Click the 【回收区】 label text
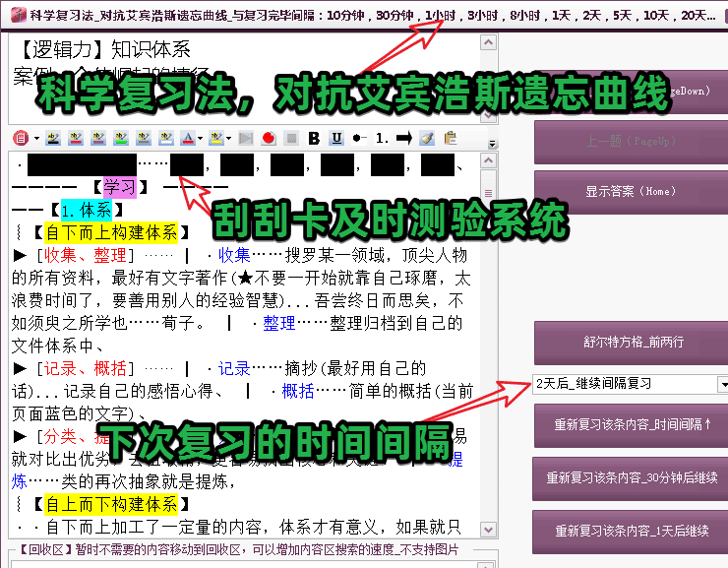The height and width of the screenshot is (568, 728). point(45,550)
